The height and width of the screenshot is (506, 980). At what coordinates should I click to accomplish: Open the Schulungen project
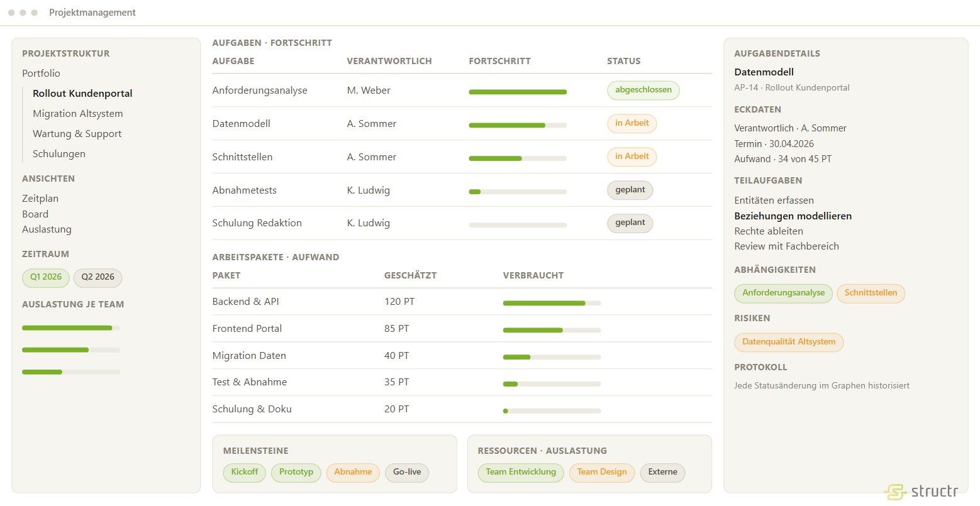click(x=59, y=154)
